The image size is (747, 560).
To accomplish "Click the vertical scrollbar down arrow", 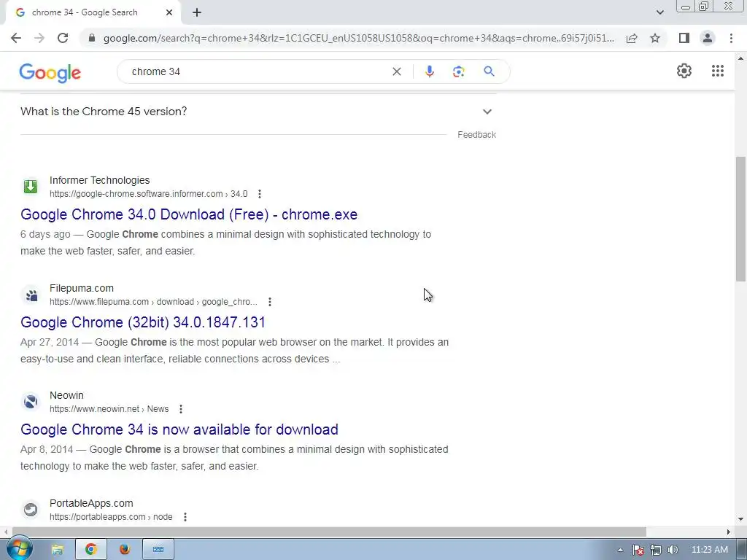I will (740, 519).
